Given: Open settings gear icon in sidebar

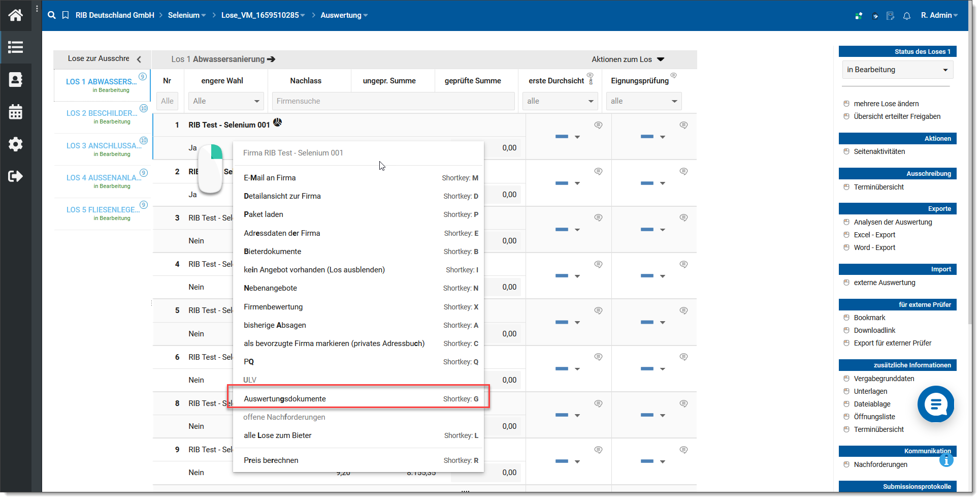Looking at the screenshot, I should pos(15,144).
